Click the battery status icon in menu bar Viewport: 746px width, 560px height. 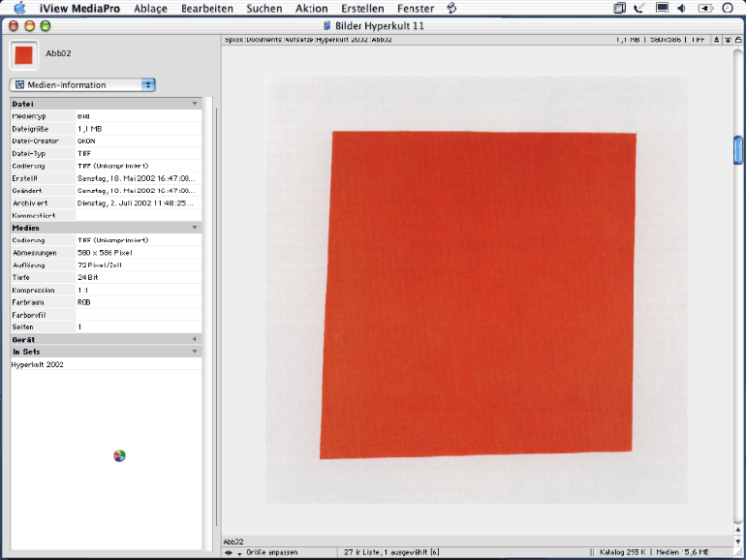point(702,9)
